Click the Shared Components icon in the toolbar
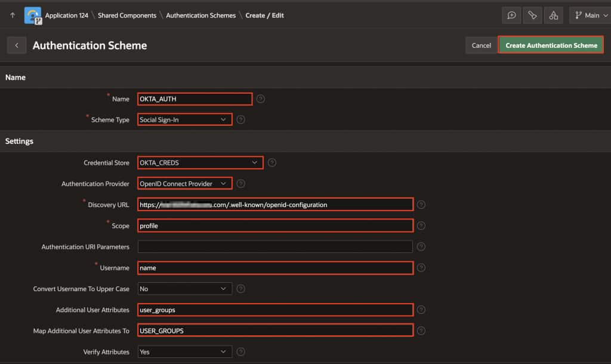 coord(554,15)
